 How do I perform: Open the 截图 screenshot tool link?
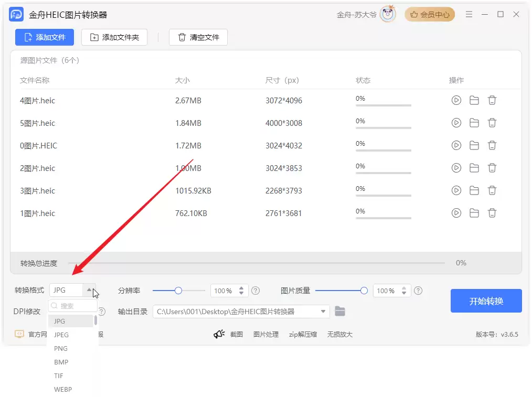tap(237, 334)
